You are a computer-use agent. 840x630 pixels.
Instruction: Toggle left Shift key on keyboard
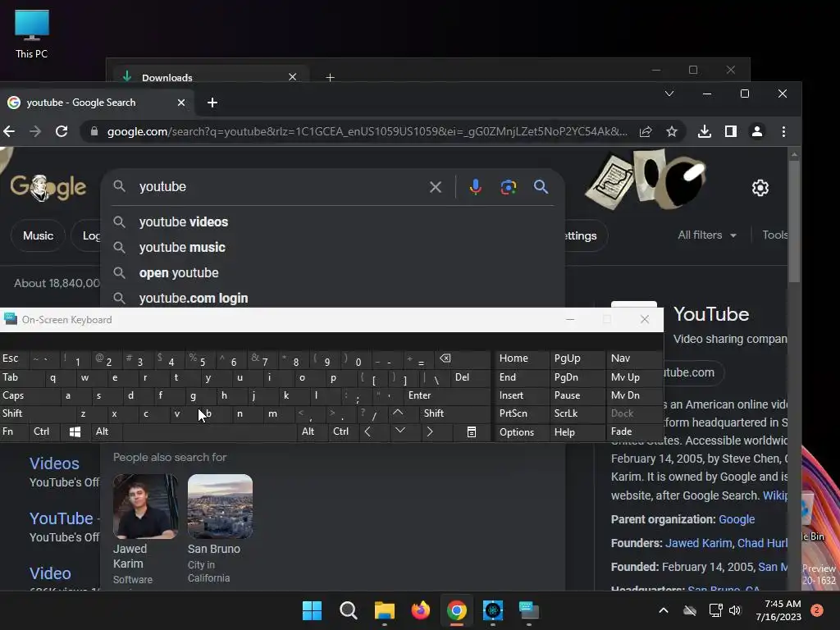tap(38, 413)
